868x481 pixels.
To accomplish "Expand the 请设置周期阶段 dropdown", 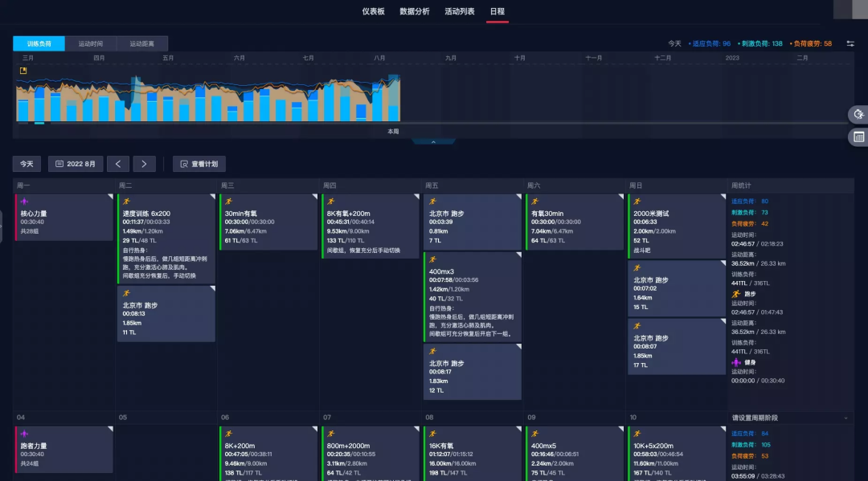I will coord(845,418).
